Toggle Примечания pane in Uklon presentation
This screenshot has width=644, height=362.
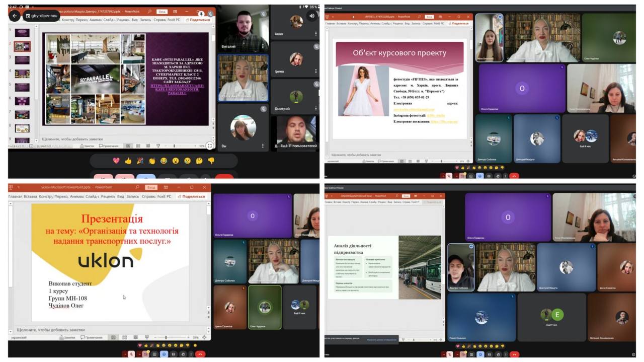coord(91,337)
